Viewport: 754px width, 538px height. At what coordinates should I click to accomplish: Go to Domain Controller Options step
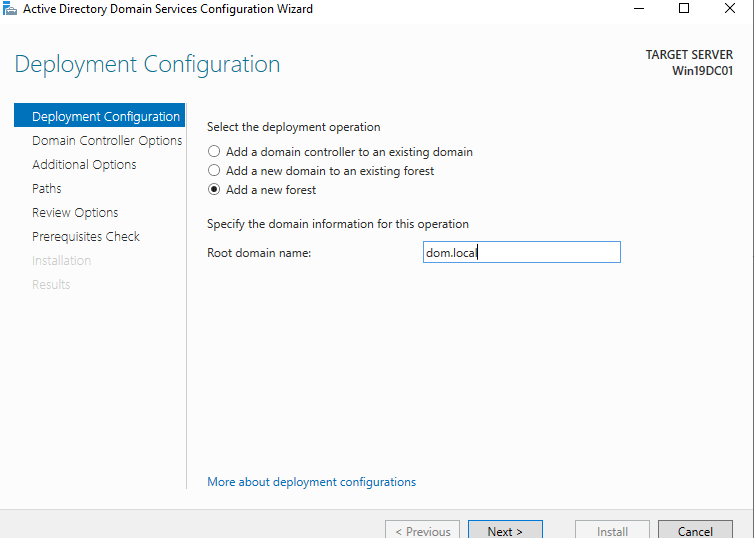coord(107,141)
